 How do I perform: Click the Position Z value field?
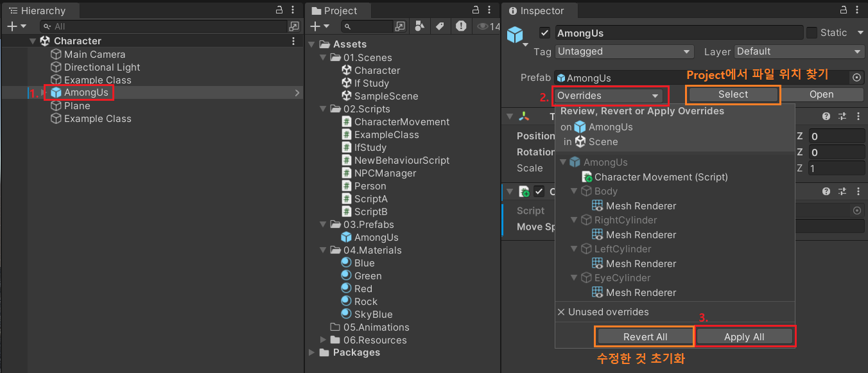point(837,136)
